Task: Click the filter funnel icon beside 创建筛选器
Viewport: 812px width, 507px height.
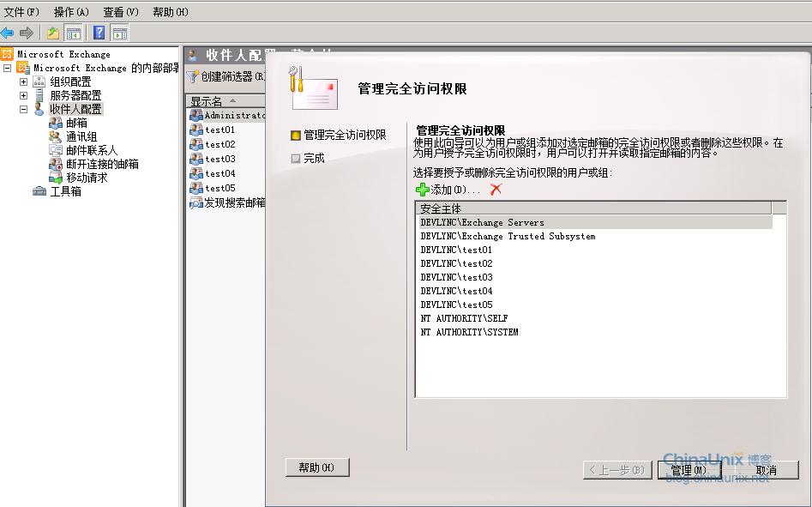Action: point(193,76)
